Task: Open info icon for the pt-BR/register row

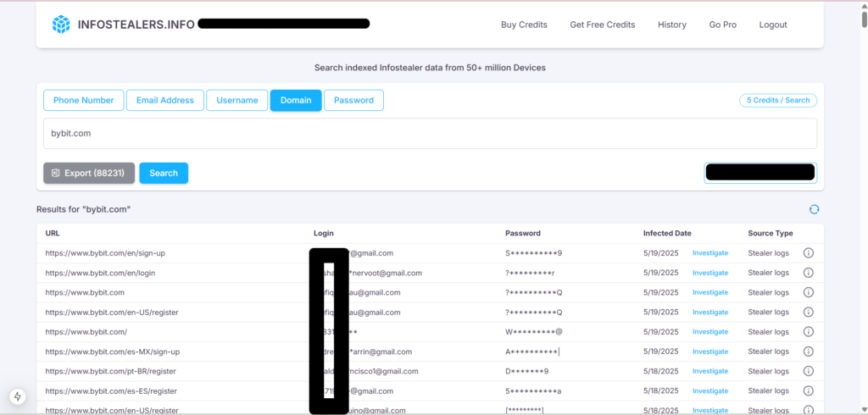Action: click(x=808, y=371)
